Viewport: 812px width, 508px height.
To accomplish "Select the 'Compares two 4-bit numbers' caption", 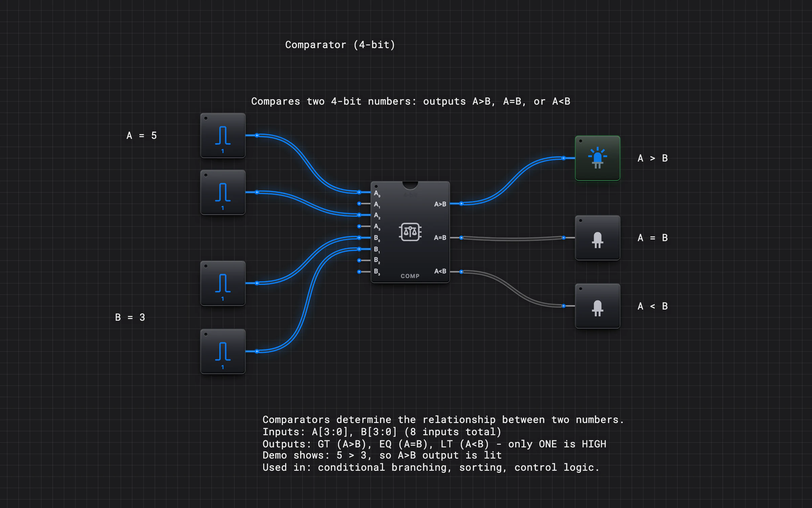I will click(x=411, y=101).
